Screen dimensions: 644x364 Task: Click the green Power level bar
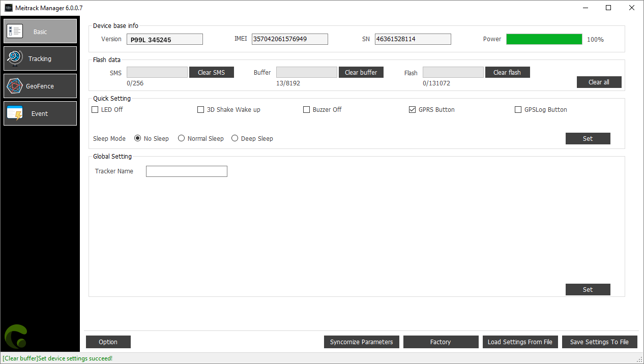[x=544, y=39]
